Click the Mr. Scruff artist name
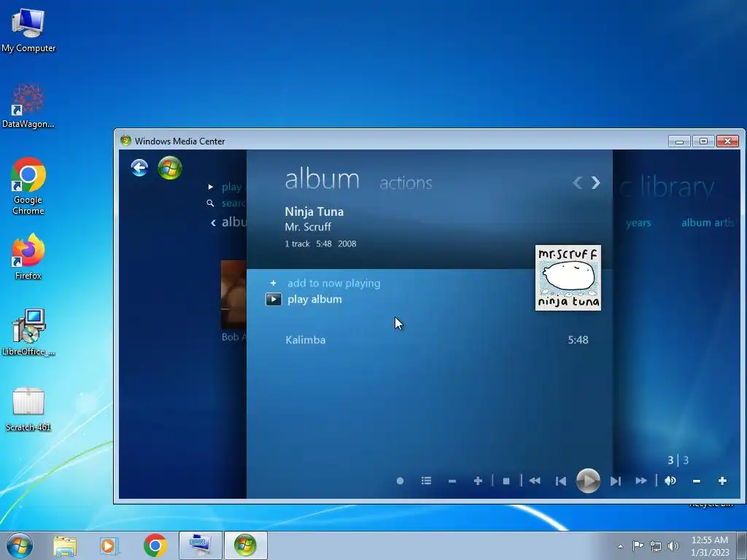Viewport: 747px width, 560px height. (x=308, y=227)
